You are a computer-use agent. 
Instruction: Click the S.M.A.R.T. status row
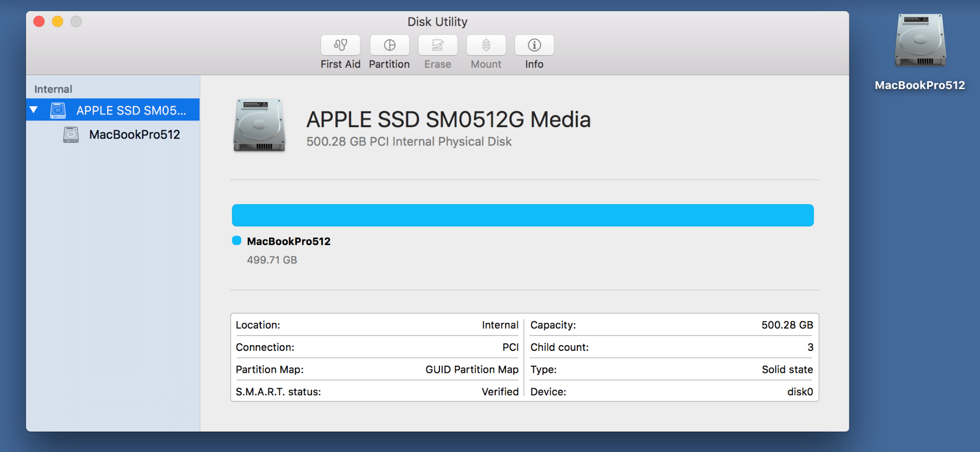(x=377, y=392)
